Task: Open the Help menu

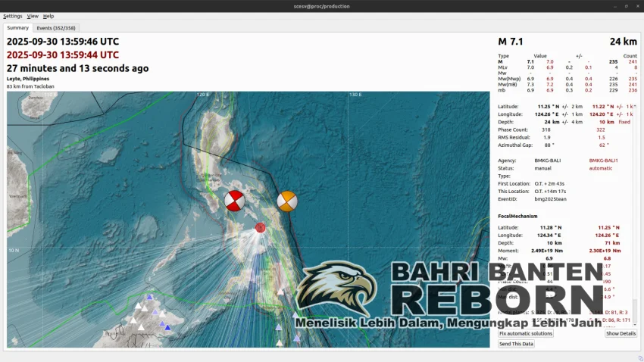Action: click(x=48, y=16)
